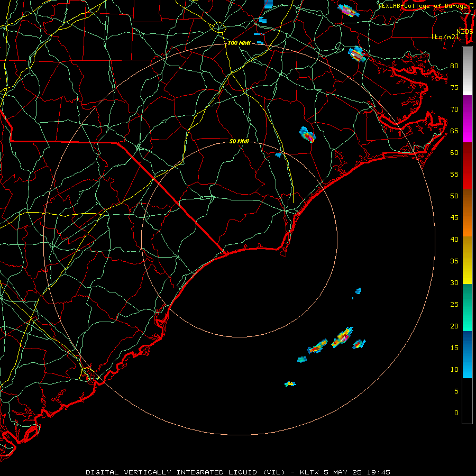Click the 60 value on the VIL scale

pos(454,153)
